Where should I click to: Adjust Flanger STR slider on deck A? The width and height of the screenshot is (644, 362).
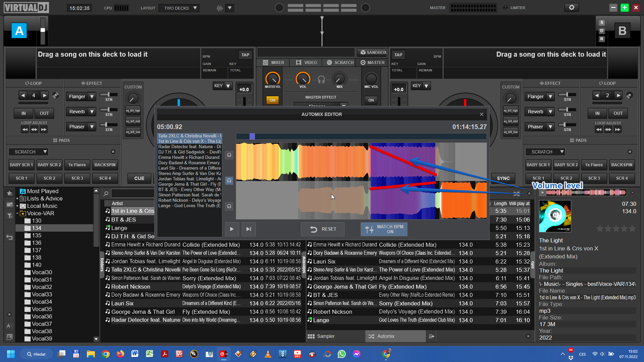pyautogui.click(x=109, y=95)
